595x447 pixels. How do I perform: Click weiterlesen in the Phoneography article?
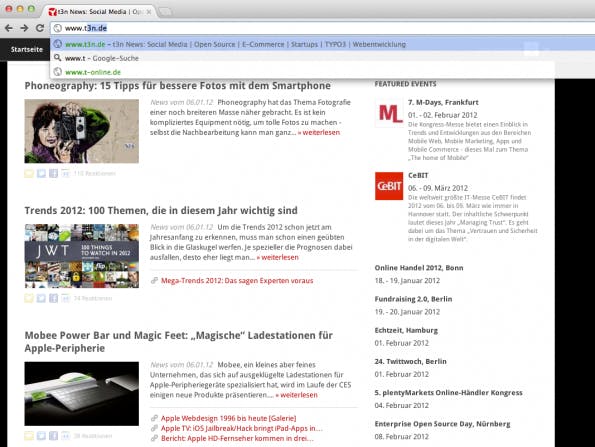[319, 132]
